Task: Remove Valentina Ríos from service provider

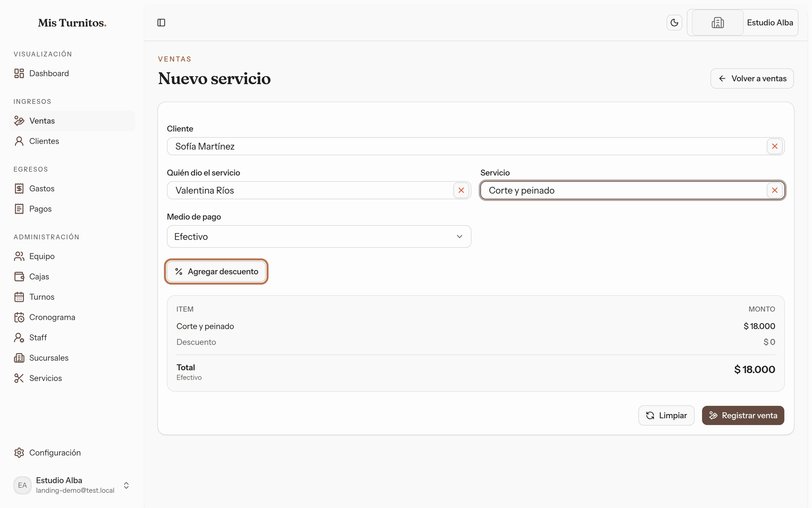Action: (461, 190)
